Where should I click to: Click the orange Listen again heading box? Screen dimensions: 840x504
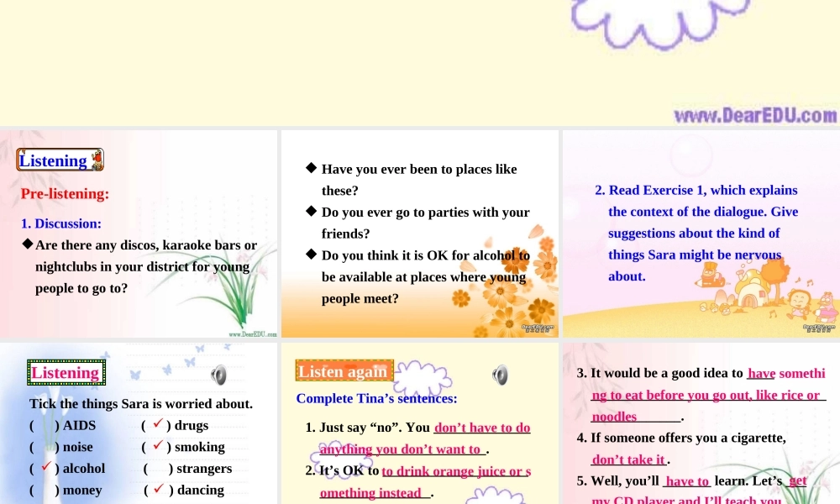[x=344, y=370]
